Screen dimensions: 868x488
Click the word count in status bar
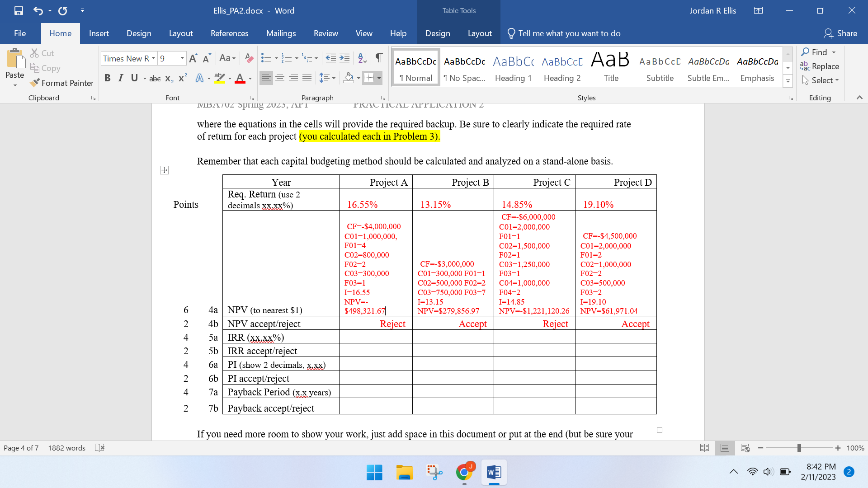tap(66, 448)
